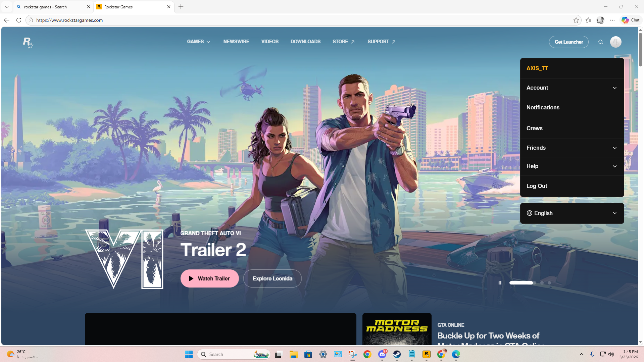Open Microsoft Edge on the taskbar
The height and width of the screenshot is (362, 644).
coord(456,354)
